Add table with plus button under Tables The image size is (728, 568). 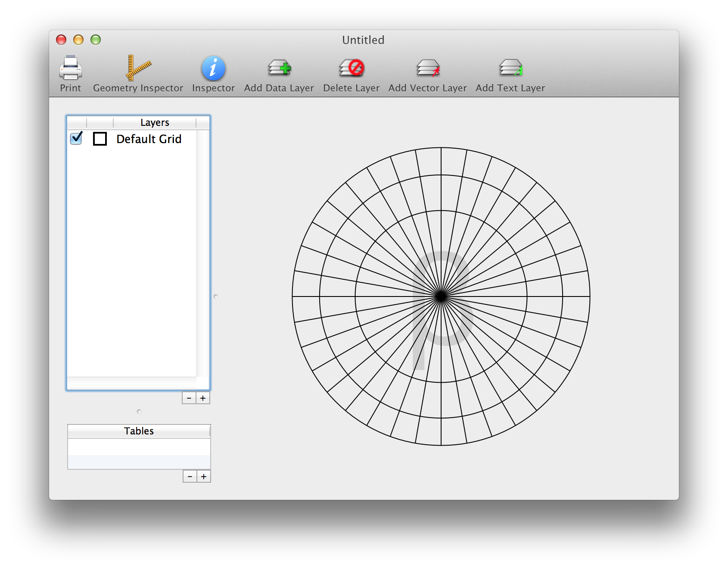pyautogui.click(x=204, y=476)
